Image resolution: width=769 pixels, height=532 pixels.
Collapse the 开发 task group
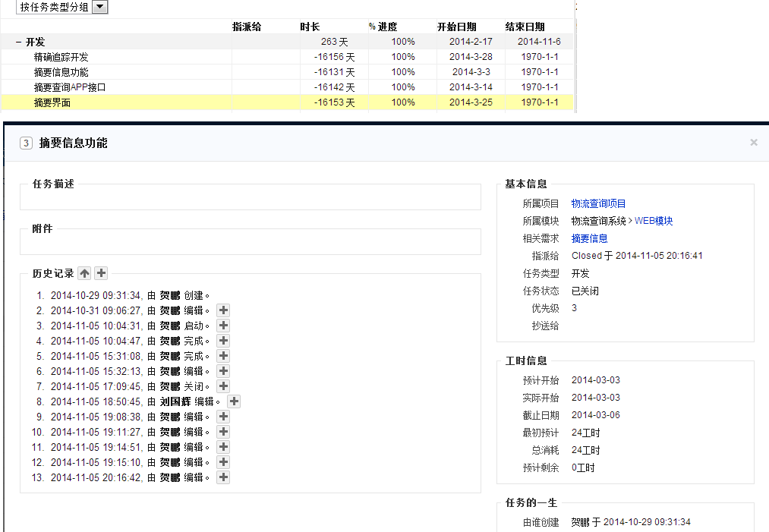pyautogui.click(x=18, y=42)
